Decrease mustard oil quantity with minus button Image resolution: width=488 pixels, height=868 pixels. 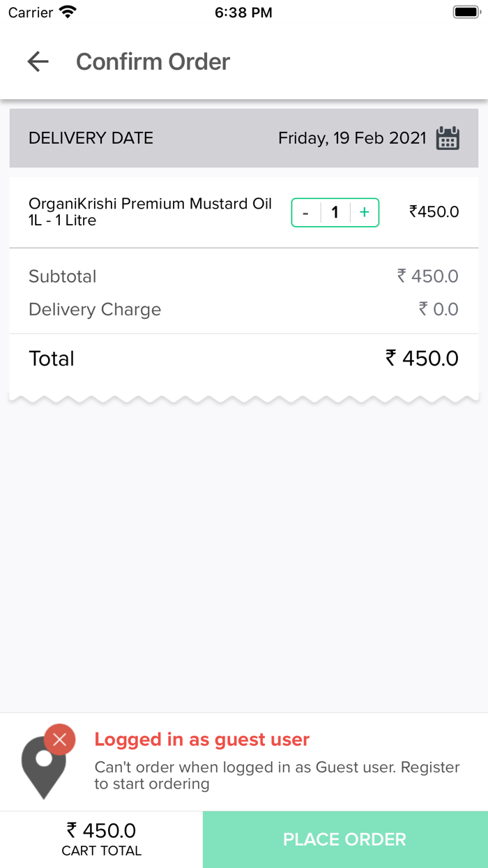coord(305,212)
